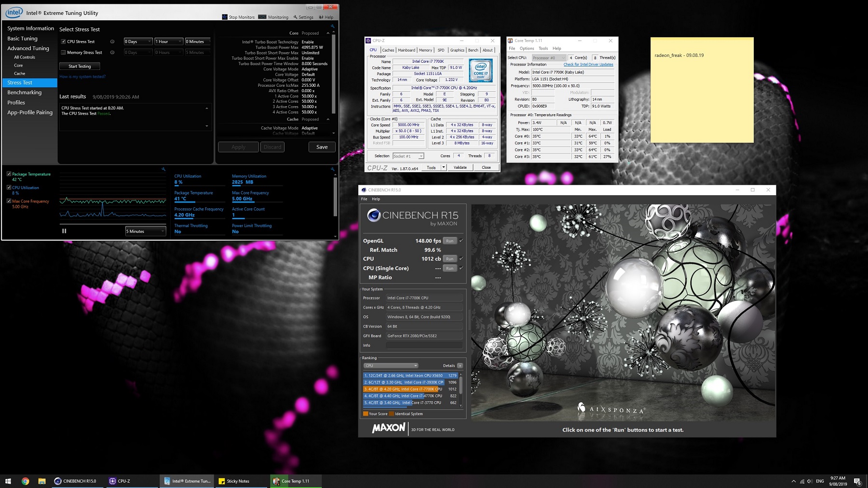Open XTU Settings wrench
This screenshot has width=868, height=488.
(303, 17)
